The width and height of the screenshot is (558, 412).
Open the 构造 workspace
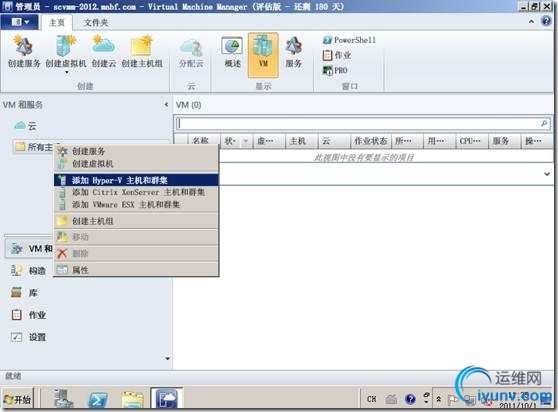click(28, 271)
